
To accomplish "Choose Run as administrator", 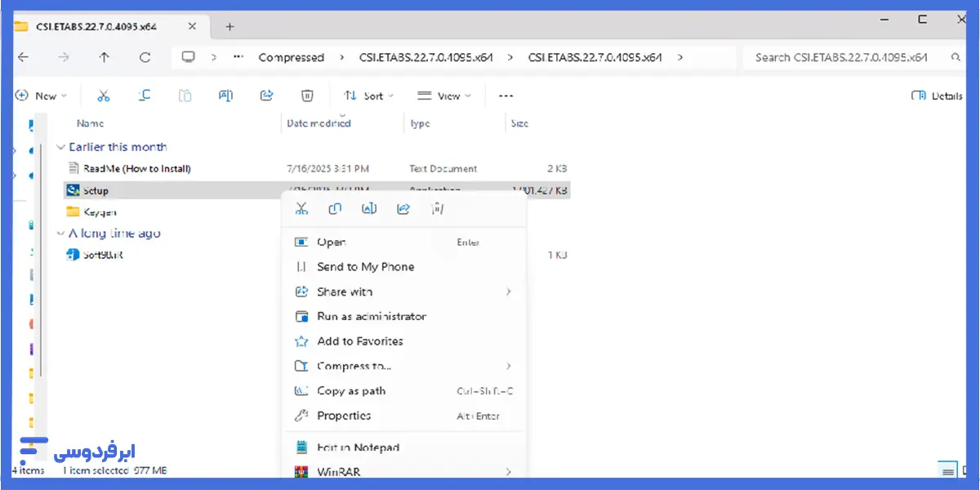I will [404, 316].
